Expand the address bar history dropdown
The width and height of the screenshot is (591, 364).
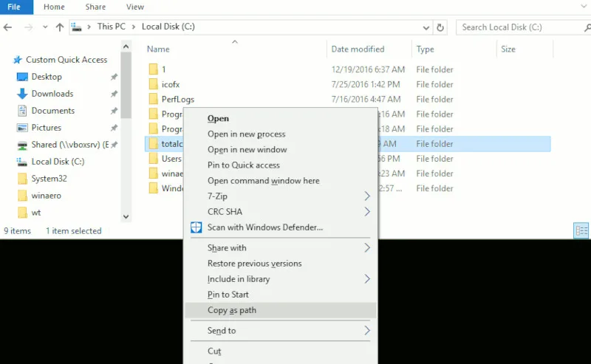coord(426,27)
